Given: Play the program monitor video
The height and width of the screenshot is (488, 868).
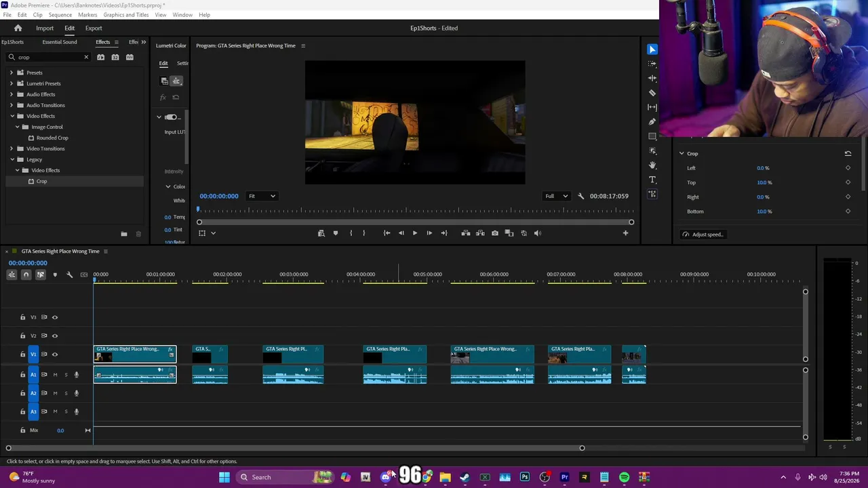Looking at the screenshot, I should 415,233.
